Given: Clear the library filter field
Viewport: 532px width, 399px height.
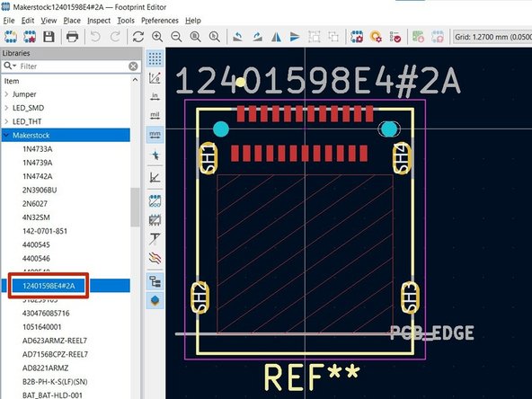Looking at the screenshot, I should 133,66.
